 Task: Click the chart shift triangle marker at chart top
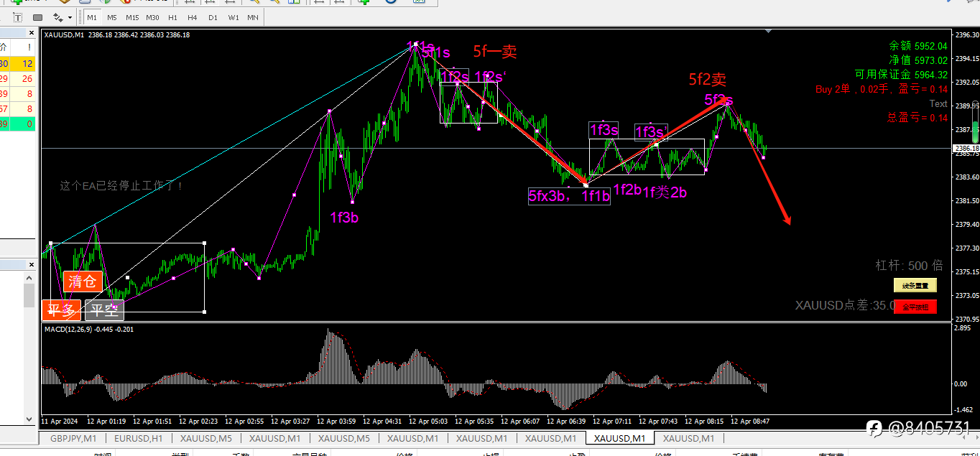[769, 32]
